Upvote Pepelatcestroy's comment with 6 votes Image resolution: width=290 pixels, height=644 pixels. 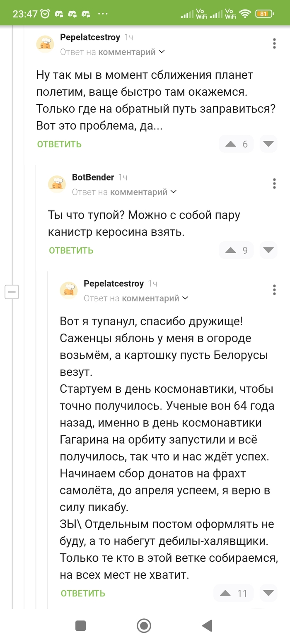(231, 144)
